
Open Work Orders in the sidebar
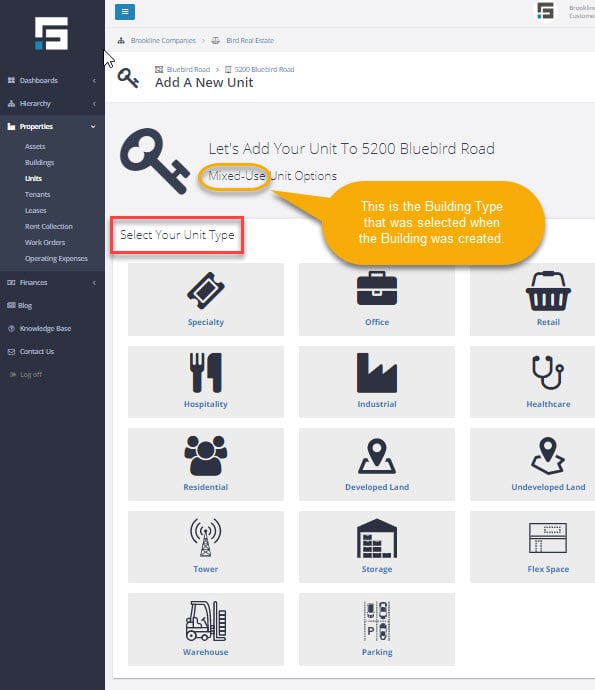click(45, 242)
